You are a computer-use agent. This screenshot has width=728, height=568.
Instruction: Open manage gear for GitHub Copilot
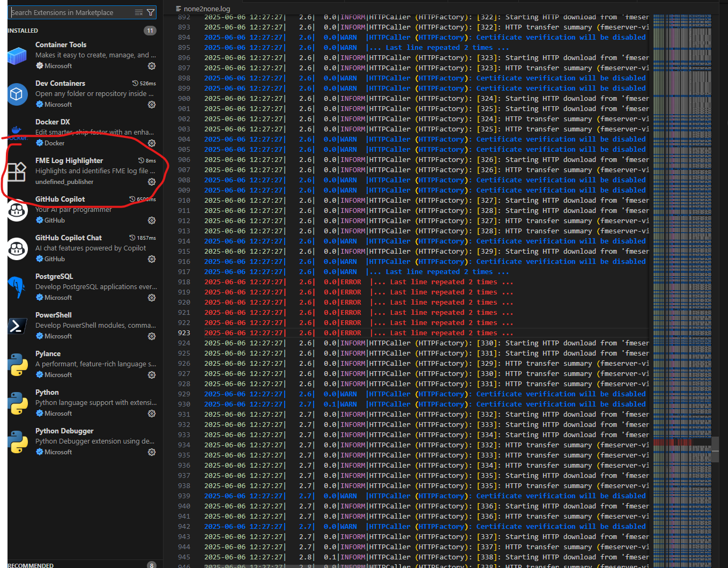pos(152,220)
